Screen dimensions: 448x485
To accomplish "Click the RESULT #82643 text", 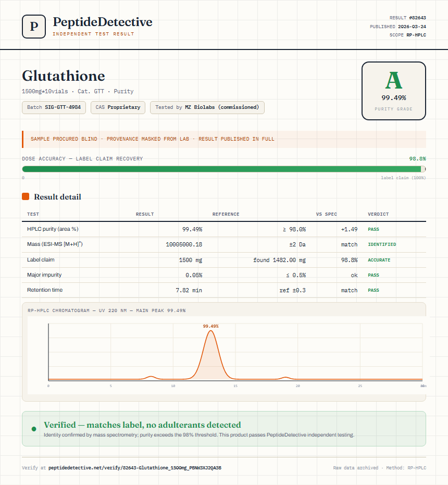I will (407, 18).
